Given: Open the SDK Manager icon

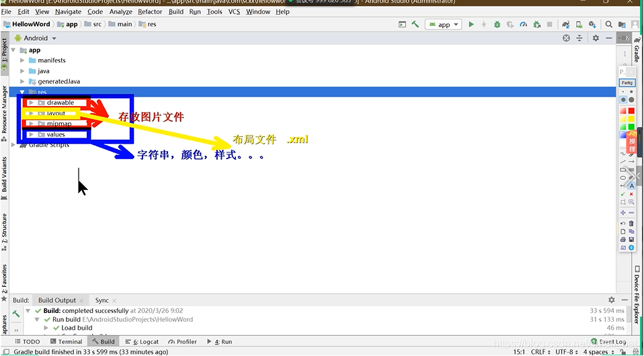Looking at the screenshot, I should pos(592,24).
